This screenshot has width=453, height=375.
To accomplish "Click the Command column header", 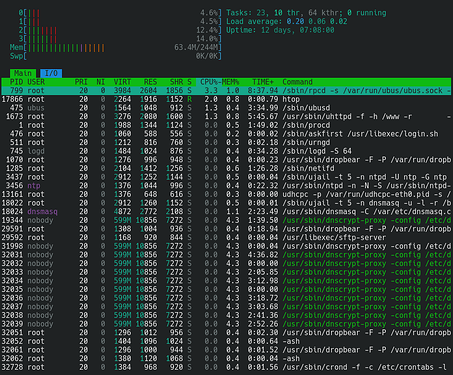I will pos(297,82).
